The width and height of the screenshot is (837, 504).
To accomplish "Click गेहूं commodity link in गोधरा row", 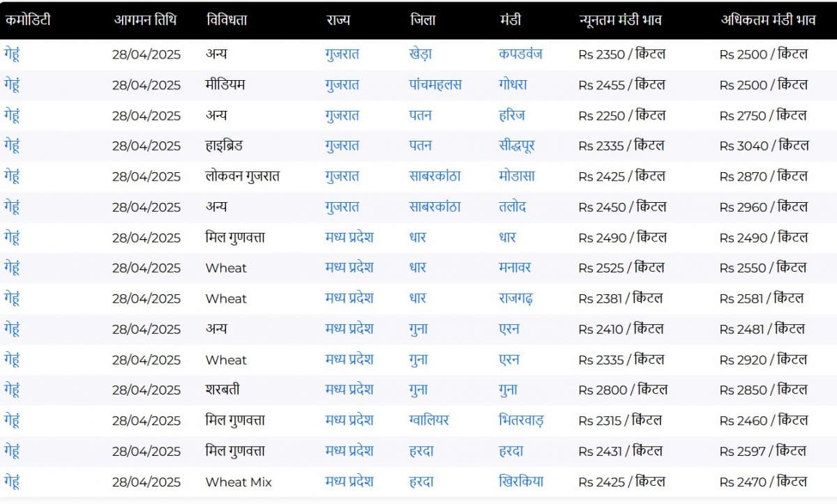I will click(x=12, y=84).
